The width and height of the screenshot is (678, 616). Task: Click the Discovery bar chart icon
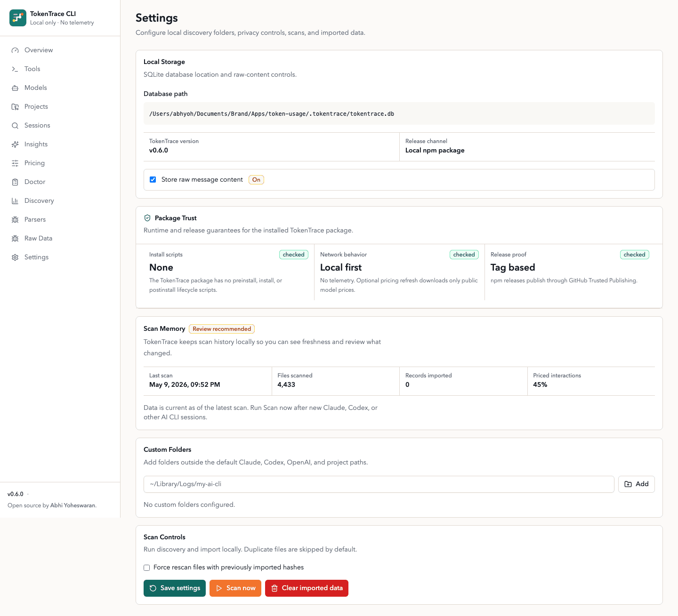[x=15, y=201]
